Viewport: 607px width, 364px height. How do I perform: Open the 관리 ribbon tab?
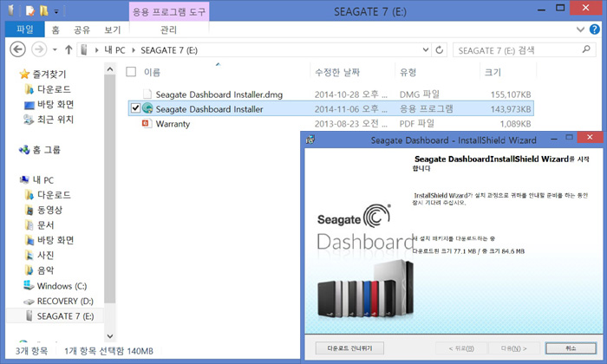point(168,29)
